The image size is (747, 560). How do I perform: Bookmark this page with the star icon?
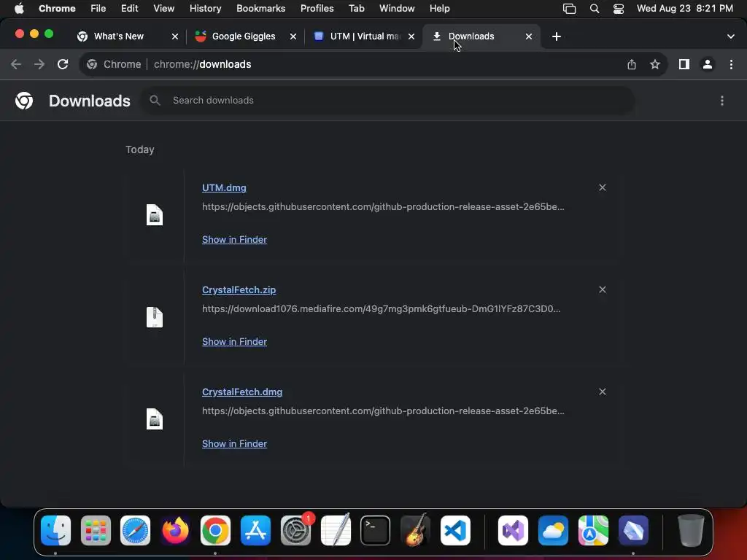pos(655,64)
